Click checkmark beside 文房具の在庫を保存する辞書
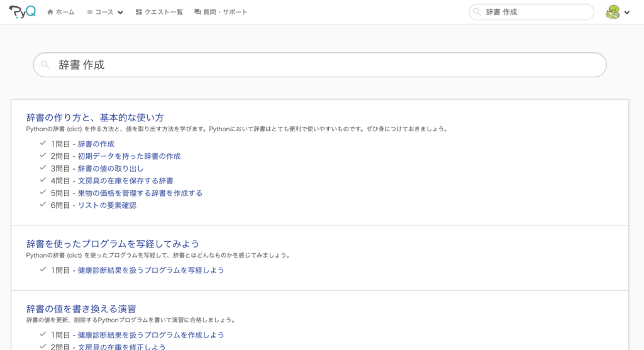This screenshot has height=350, width=644. coord(43,180)
